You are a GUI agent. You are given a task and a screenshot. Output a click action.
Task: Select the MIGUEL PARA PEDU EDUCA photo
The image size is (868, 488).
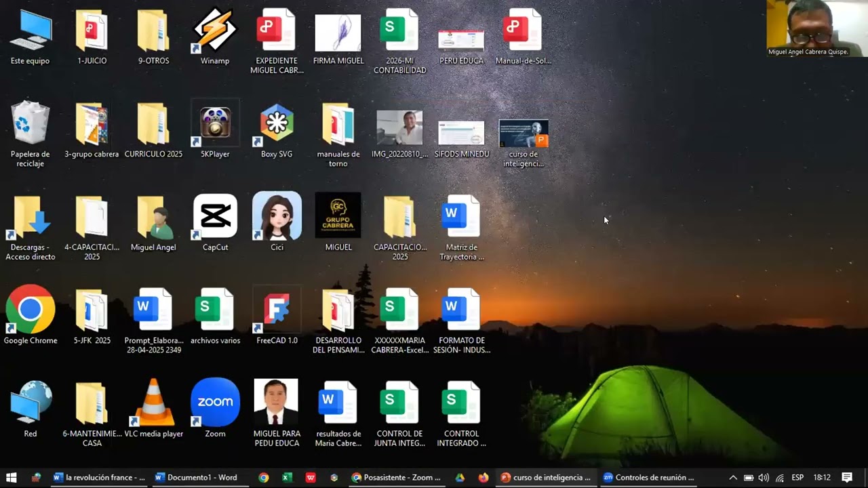(277, 413)
